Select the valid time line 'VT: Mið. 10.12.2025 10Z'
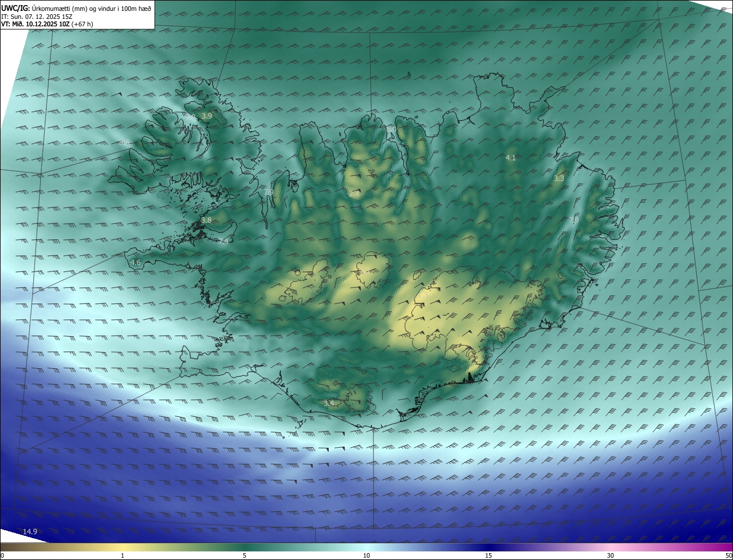 coord(36,24)
